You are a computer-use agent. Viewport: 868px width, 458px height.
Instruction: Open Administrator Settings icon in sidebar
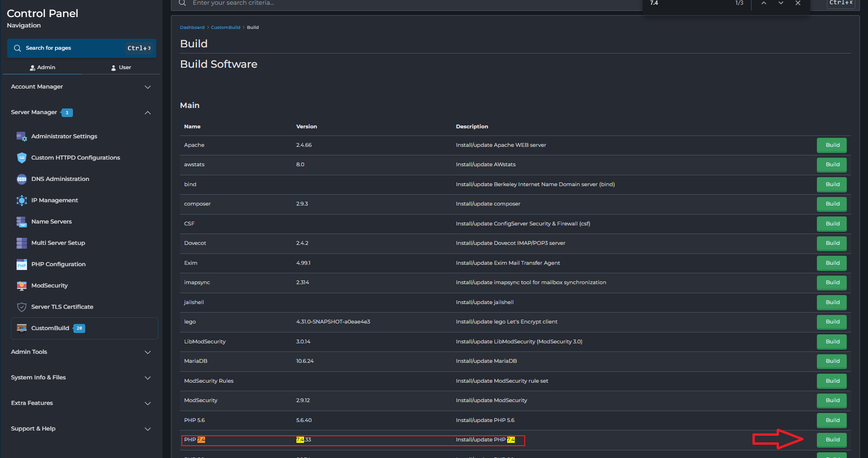click(x=22, y=136)
